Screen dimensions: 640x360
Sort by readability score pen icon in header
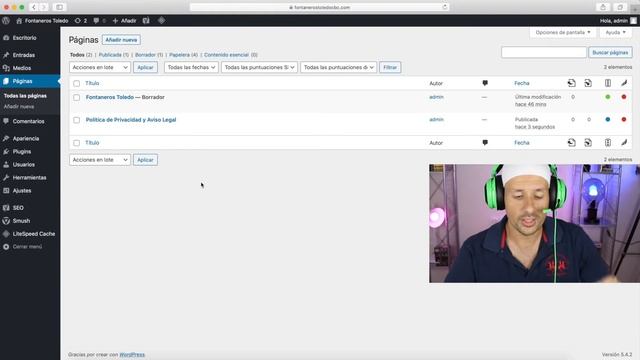point(624,83)
